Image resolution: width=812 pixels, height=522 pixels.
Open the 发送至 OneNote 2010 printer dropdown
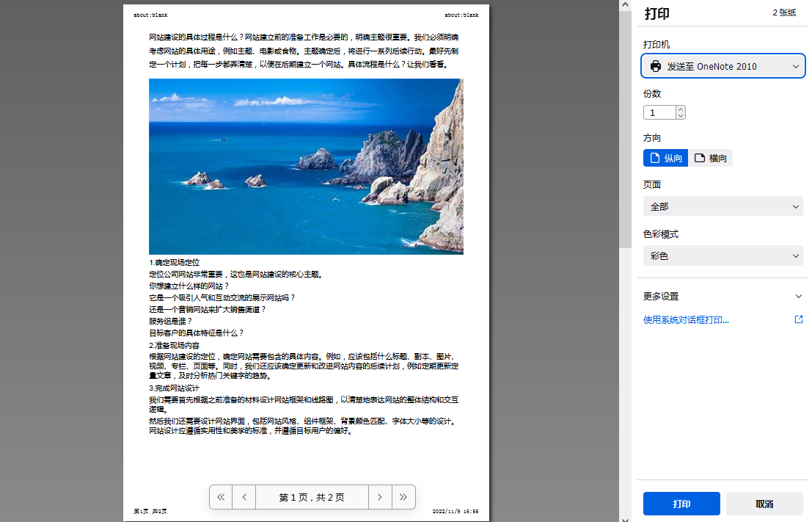point(723,66)
